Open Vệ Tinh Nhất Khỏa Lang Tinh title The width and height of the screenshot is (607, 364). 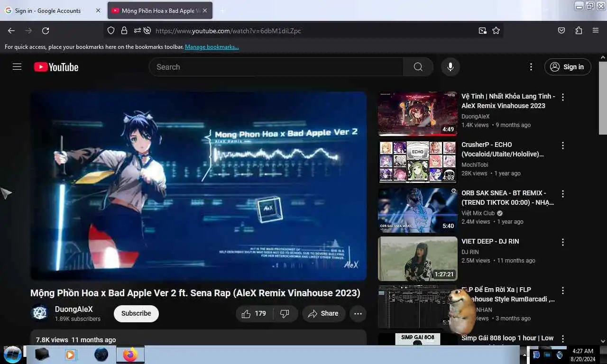[x=508, y=101]
